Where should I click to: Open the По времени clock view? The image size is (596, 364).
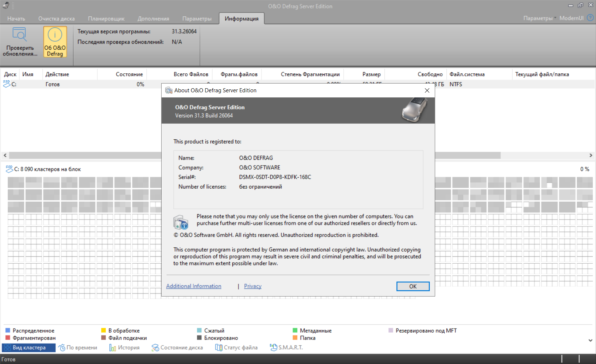(x=78, y=348)
